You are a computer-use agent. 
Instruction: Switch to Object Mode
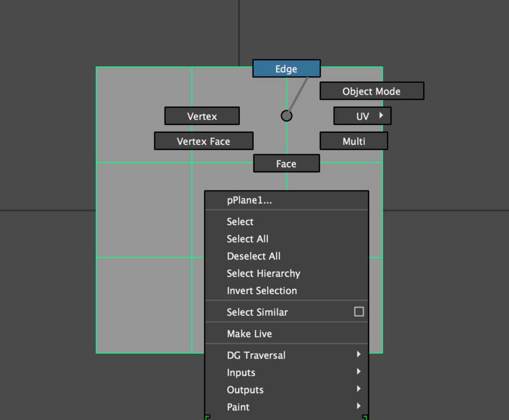372,91
